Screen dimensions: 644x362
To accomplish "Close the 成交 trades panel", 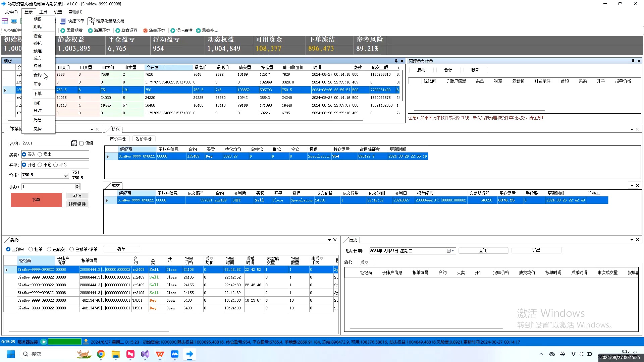I will click(x=637, y=186).
